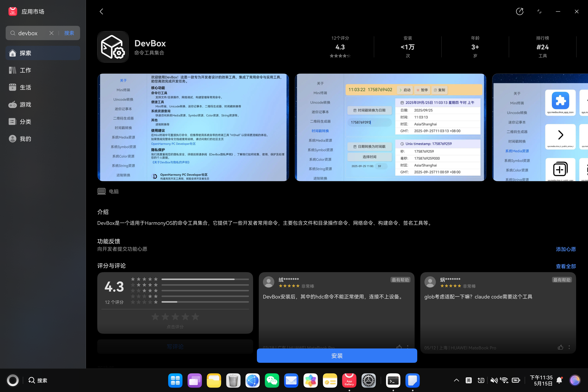The width and height of the screenshot is (588, 392).
Task: Click the avatar of reviewer 蜗*******
Action: [x=430, y=282]
